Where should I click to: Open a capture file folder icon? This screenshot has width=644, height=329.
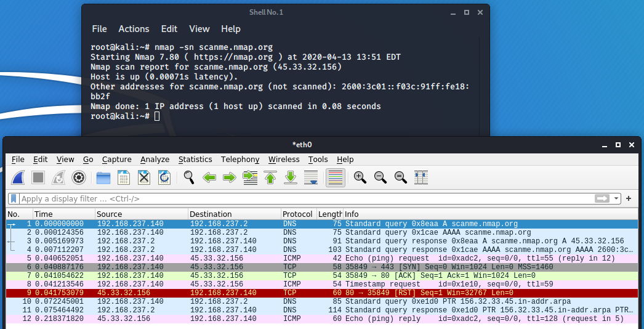pos(103,177)
